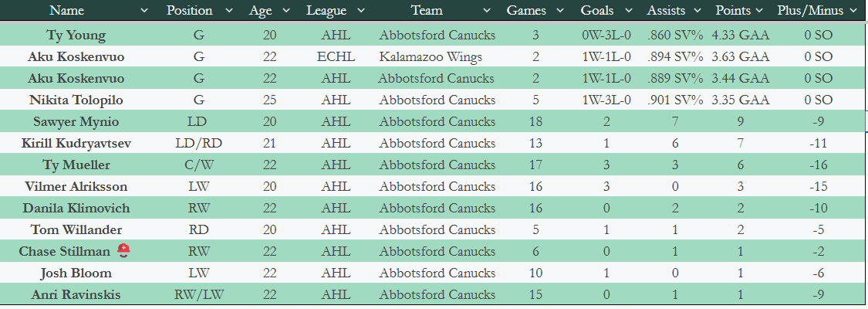
Task: Select Vilmer Alriksson's name cell
Action: pyautogui.click(x=76, y=186)
